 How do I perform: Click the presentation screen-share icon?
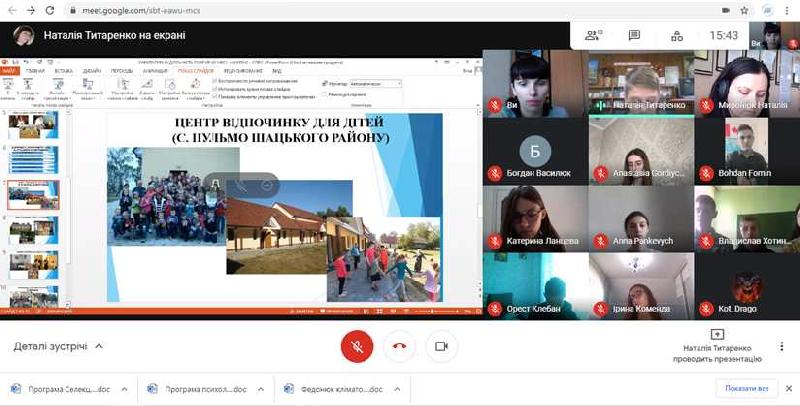click(716, 334)
